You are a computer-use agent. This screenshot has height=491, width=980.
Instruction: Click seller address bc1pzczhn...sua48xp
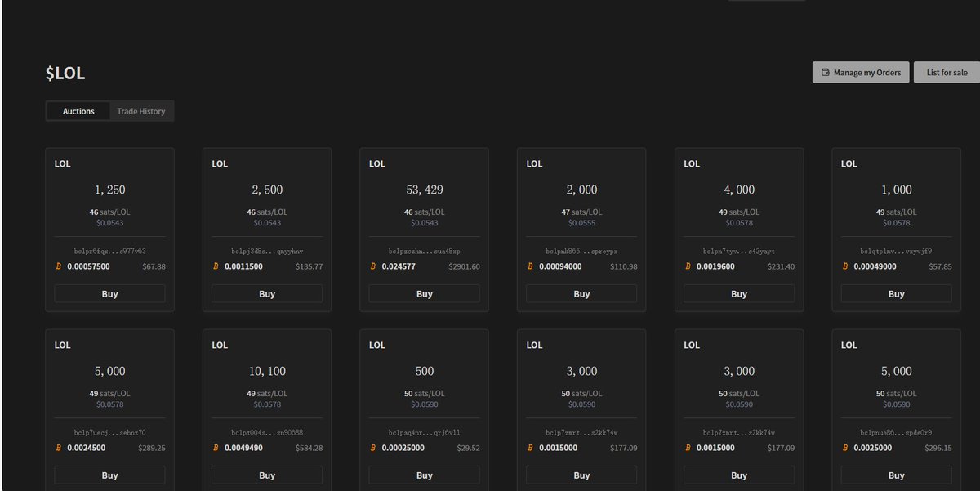pos(424,251)
